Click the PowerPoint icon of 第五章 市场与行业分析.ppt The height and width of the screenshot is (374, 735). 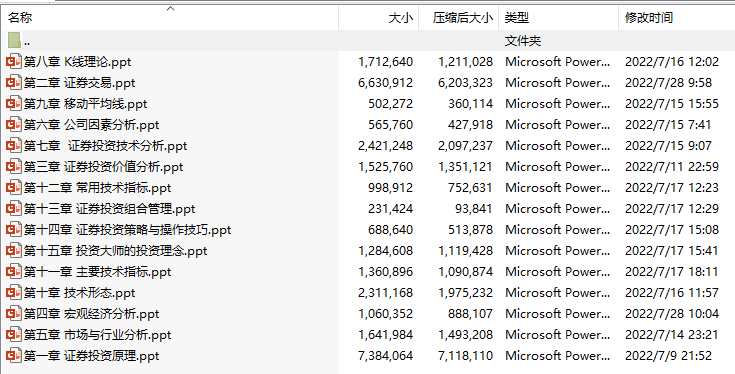coord(14,335)
